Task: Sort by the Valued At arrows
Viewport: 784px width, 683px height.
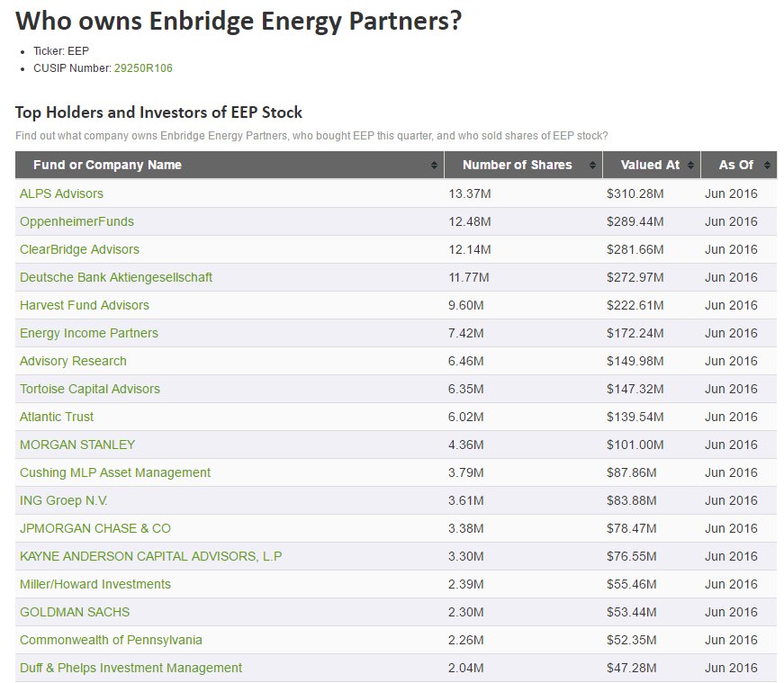Action: (690, 165)
